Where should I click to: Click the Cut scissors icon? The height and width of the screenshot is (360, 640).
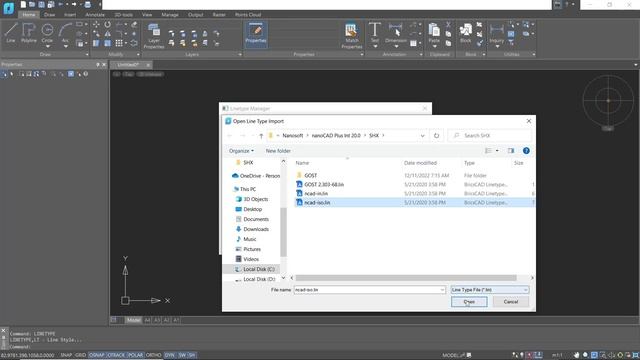pyautogui.click(x=448, y=25)
